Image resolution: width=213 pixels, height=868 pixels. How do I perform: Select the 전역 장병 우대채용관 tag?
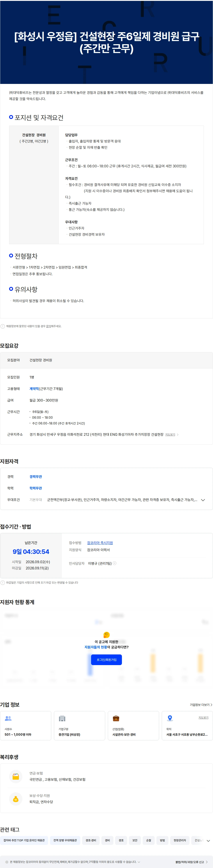click(x=65, y=840)
